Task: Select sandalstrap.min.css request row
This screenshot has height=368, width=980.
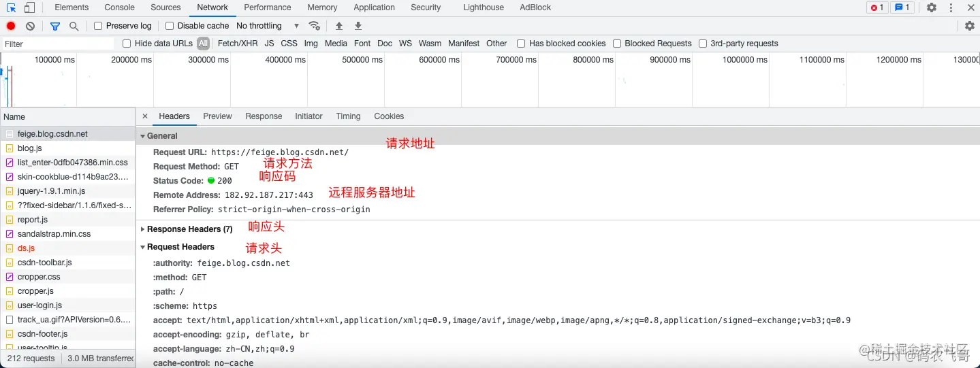Action: 67,234
